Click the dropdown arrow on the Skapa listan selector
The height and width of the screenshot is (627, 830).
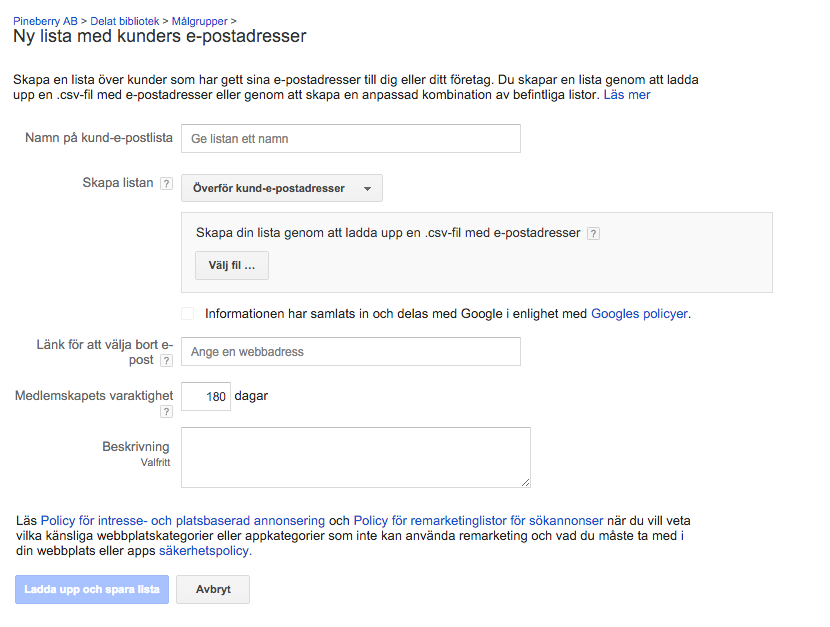[367, 189]
